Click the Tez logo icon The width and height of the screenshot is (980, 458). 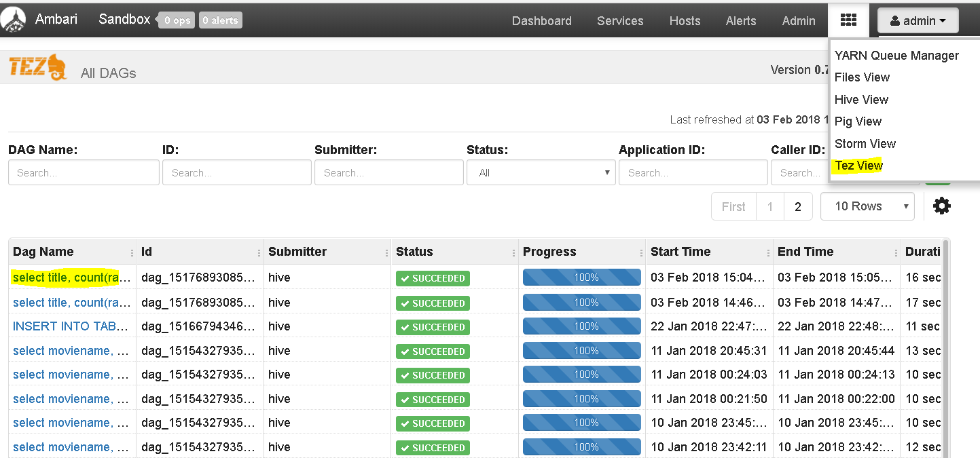[x=38, y=67]
